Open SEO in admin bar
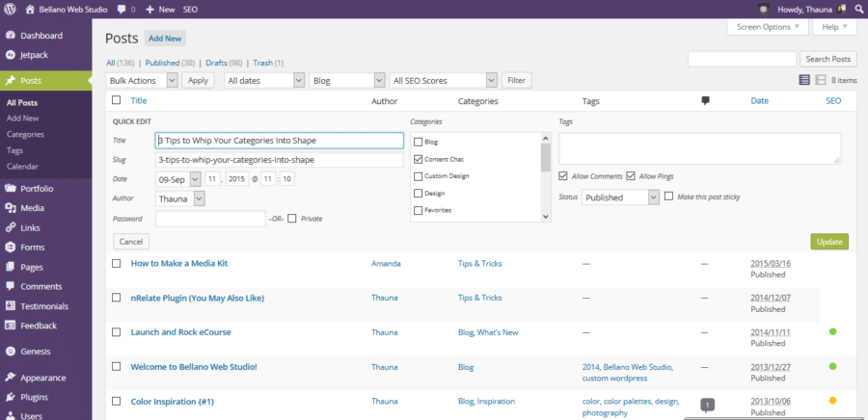The height and width of the screenshot is (420, 868). tap(190, 10)
